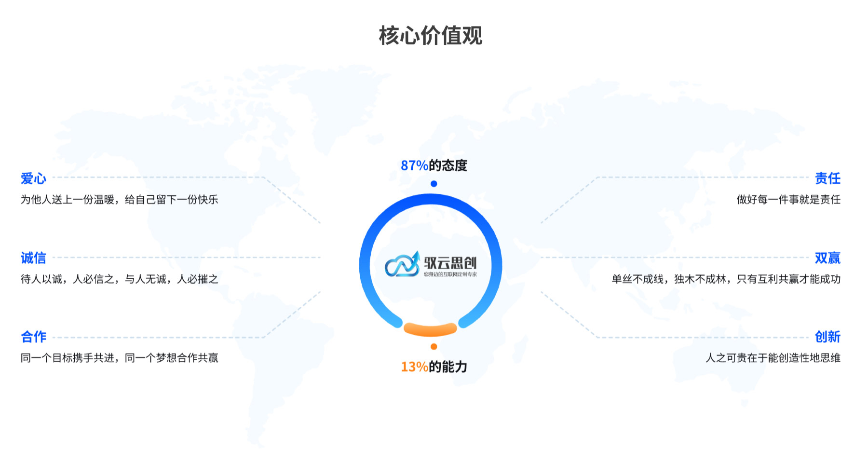
Task: Open the 诚信 heading
Action: (33, 258)
